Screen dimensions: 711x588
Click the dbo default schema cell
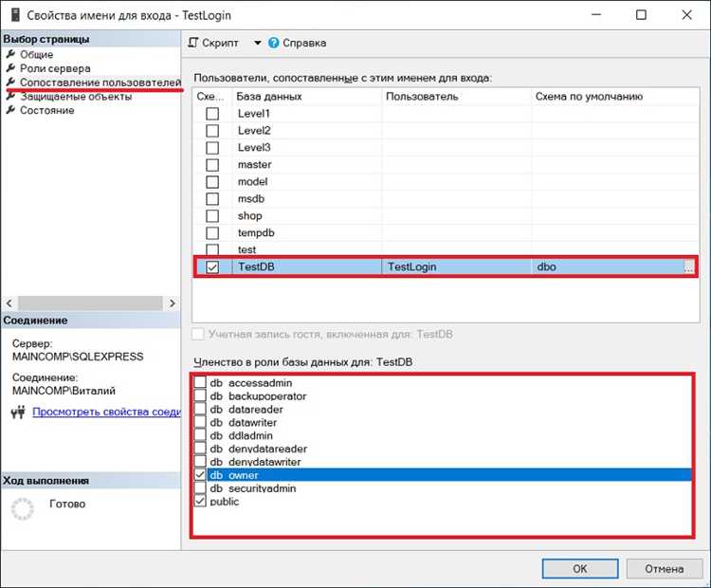[608, 266]
